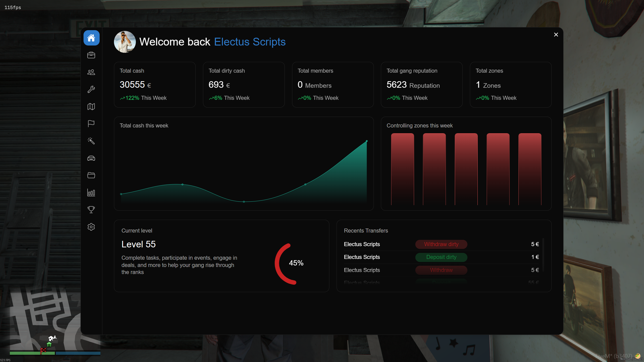Select the Home icon in the sidebar
Screen dimensions: 644x362
click(91, 38)
